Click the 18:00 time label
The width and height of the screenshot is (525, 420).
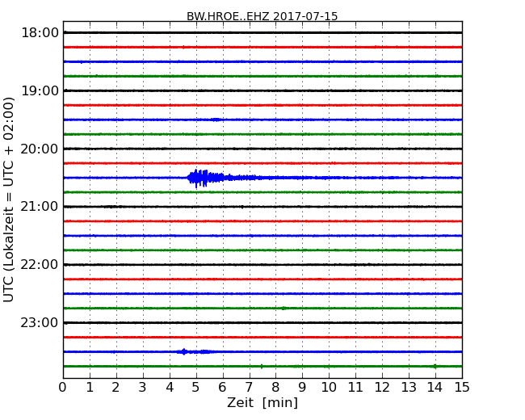(x=40, y=33)
